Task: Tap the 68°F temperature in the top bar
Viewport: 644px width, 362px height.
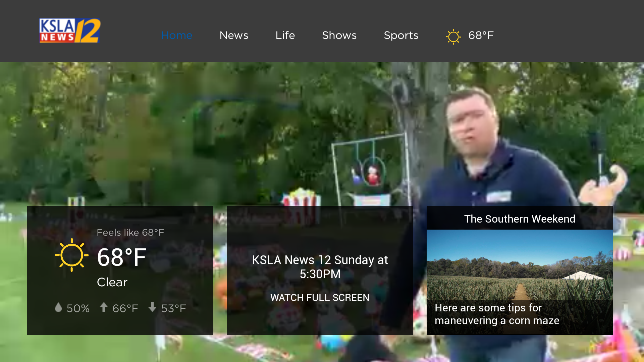Action: [481, 36]
